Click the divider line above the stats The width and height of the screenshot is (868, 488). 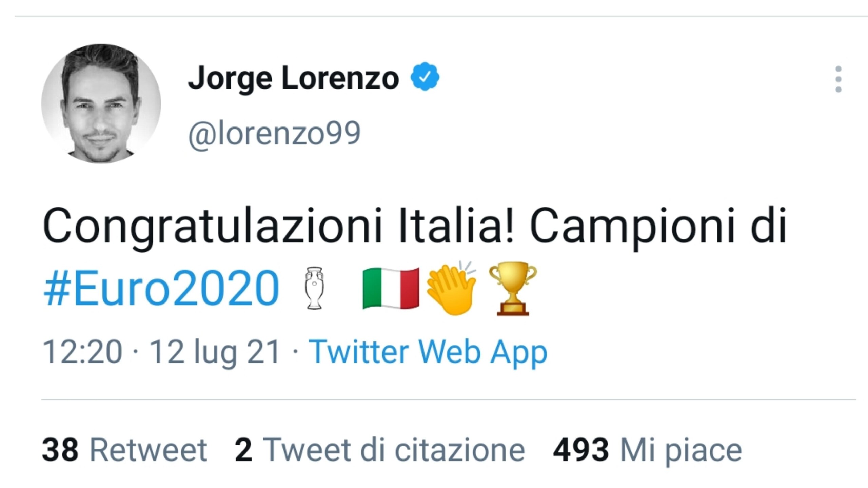448,399
